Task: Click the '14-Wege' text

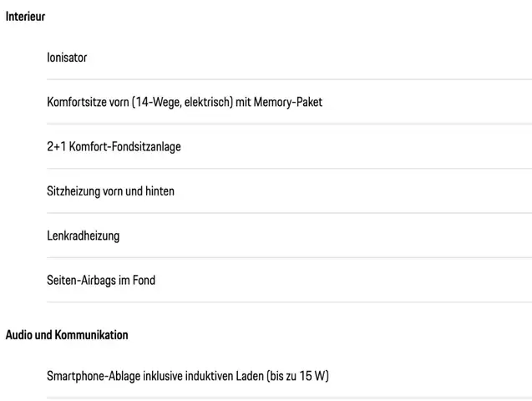Action: point(156,102)
